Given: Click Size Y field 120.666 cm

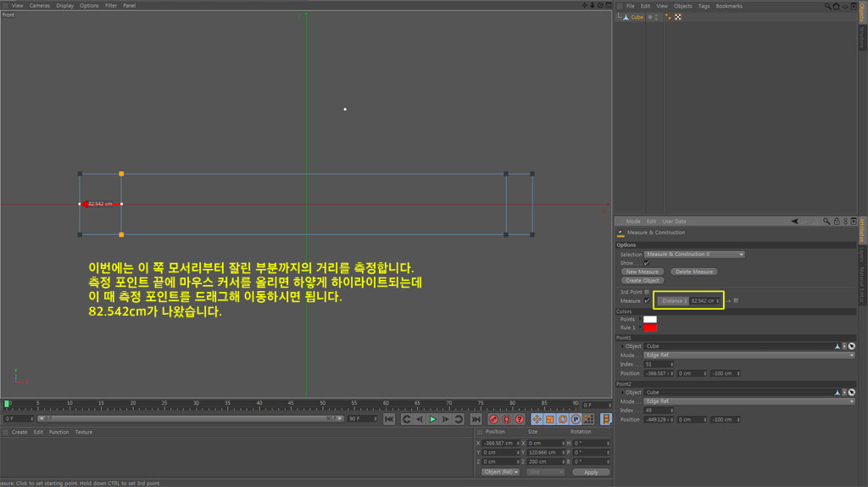Looking at the screenshot, I should [546, 453].
